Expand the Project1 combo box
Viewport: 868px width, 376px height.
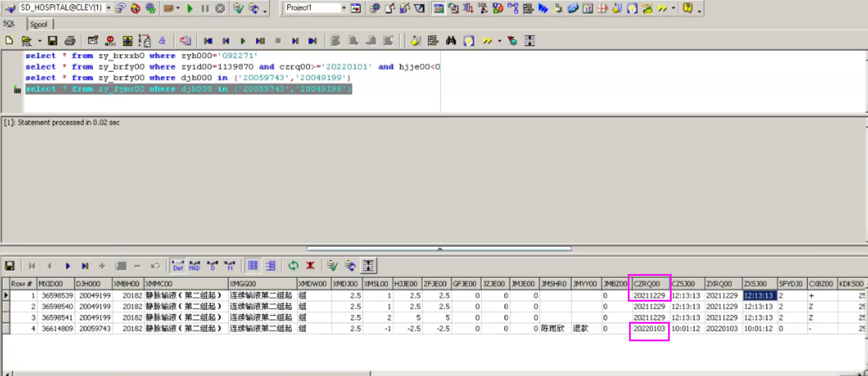[344, 8]
